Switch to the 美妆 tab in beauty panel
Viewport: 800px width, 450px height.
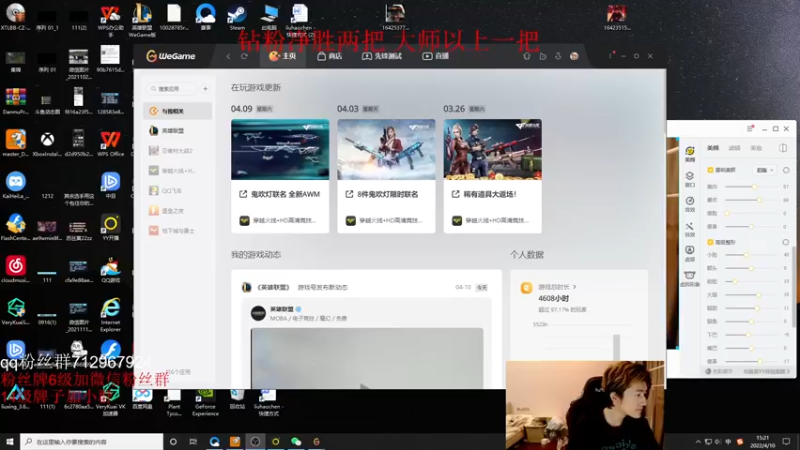tap(756, 148)
